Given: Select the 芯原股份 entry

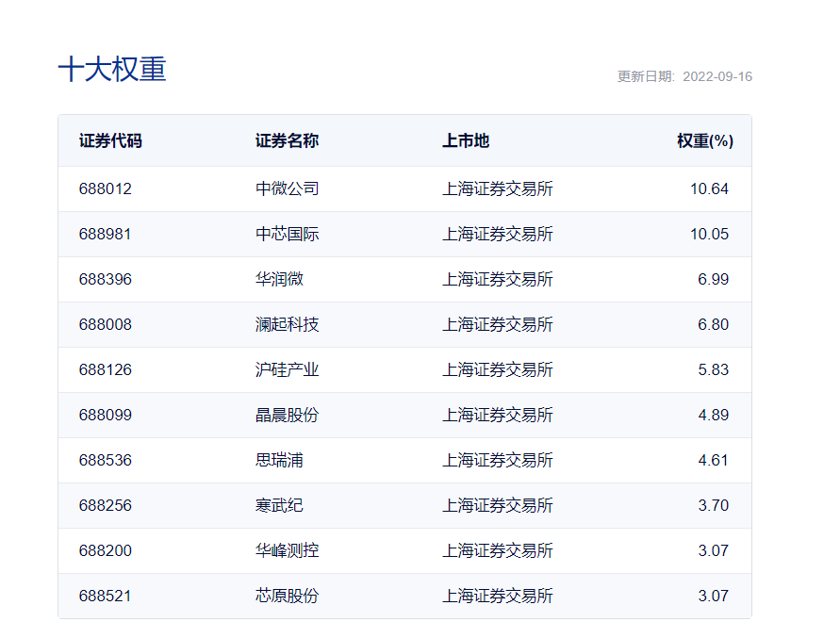Looking at the screenshot, I should click(x=287, y=596).
